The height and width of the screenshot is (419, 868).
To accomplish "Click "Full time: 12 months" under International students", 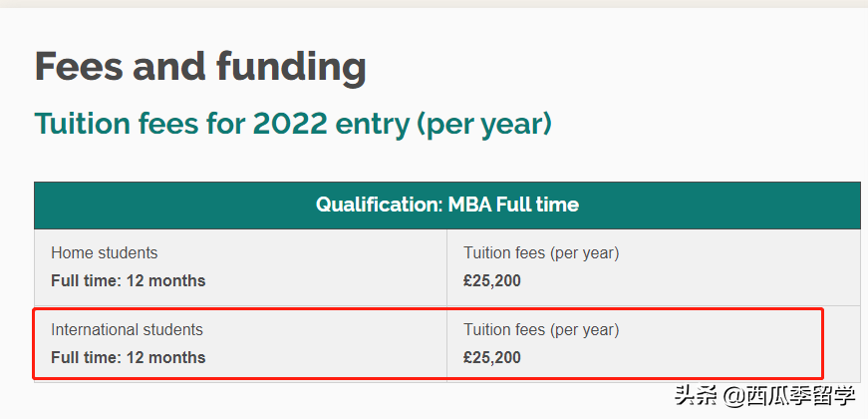I will click(129, 357).
